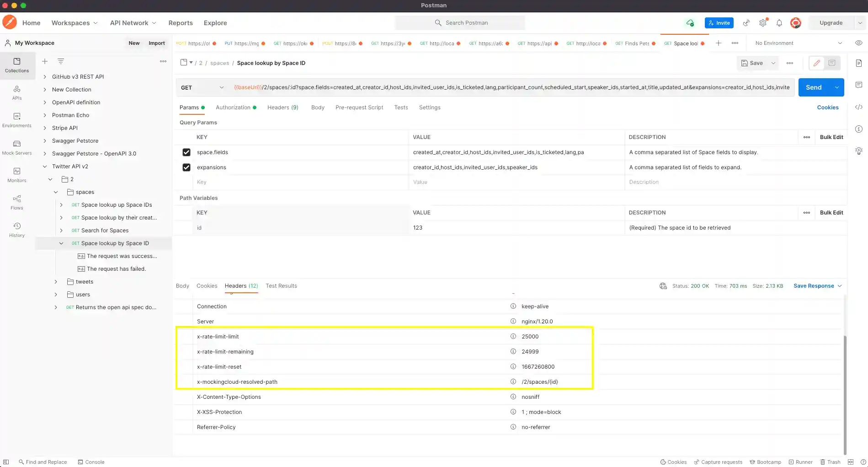868x467 pixels.
Task: Open the No Environment selector dropdown
Action: point(798,43)
